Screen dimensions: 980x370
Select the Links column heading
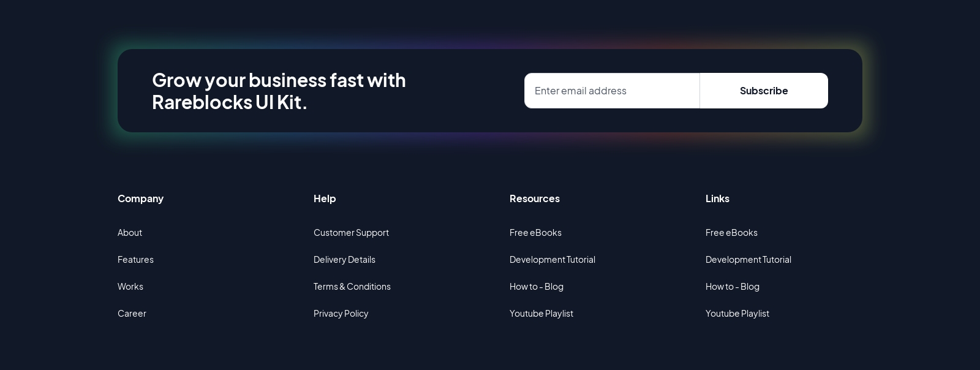tap(717, 198)
